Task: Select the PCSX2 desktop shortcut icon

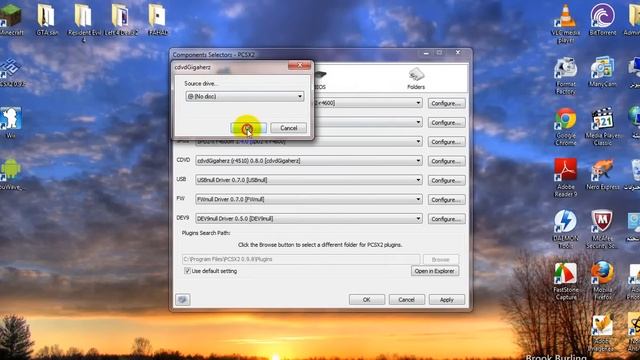Action: point(11,72)
